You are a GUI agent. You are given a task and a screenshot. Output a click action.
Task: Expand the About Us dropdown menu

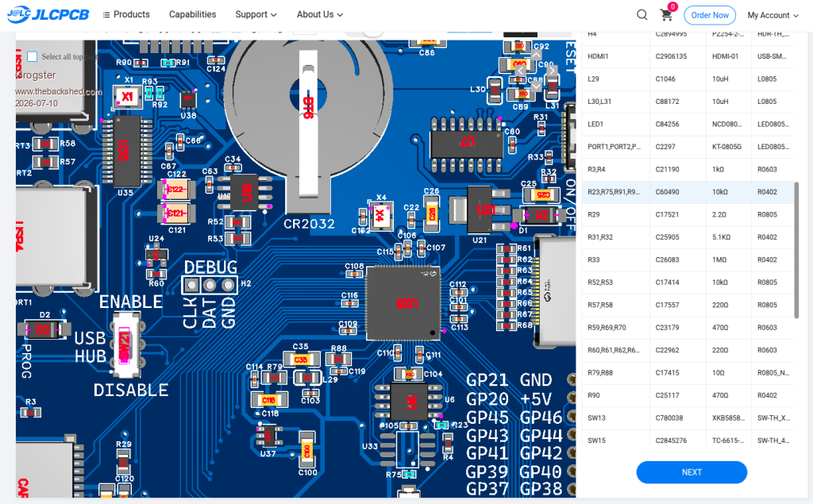(320, 14)
